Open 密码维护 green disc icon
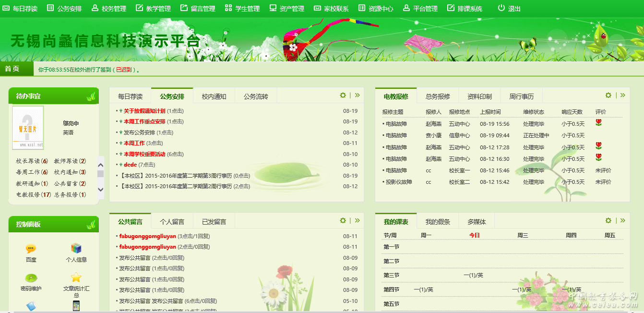Viewport: 644px width, 313px height. pos(31,277)
